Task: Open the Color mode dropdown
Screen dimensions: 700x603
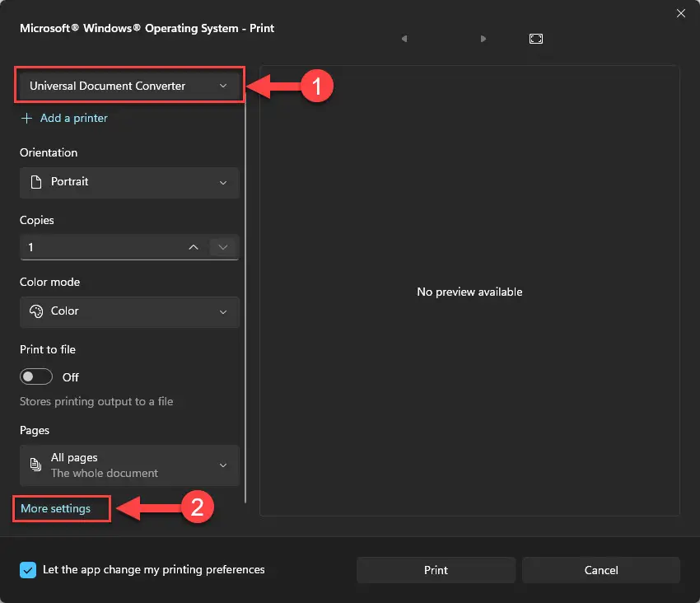Action: point(129,311)
